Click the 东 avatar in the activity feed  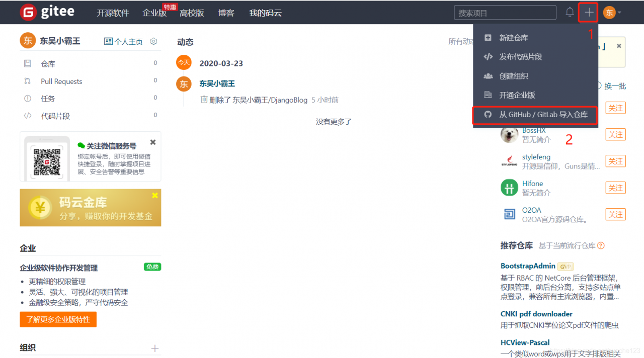(x=184, y=83)
